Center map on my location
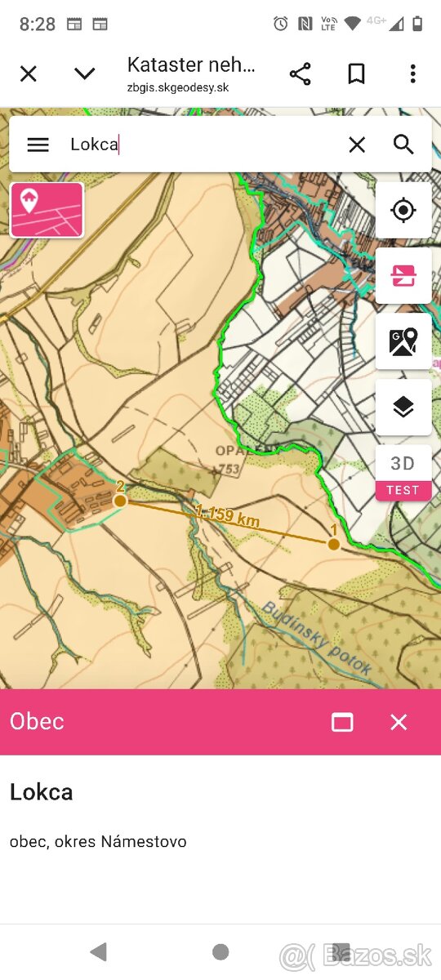Image resolution: width=441 pixels, height=980 pixels. click(x=403, y=210)
